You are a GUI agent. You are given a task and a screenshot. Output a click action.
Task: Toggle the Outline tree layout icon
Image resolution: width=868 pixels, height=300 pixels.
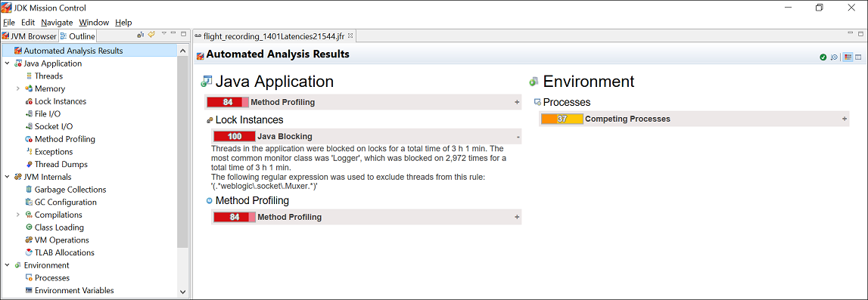[x=141, y=35]
